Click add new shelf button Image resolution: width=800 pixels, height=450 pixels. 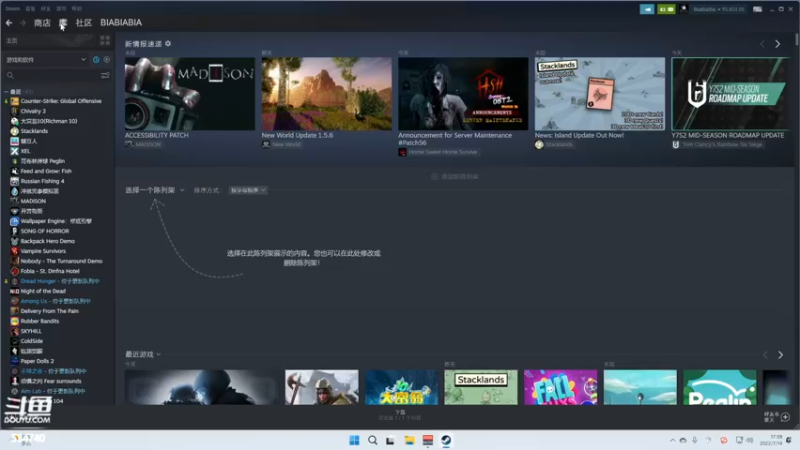(x=455, y=177)
